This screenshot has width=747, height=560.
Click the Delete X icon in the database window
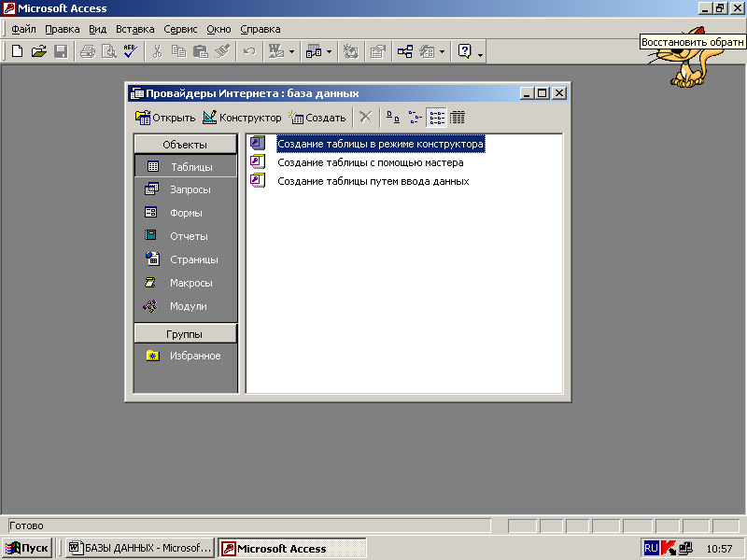tap(365, 118)
